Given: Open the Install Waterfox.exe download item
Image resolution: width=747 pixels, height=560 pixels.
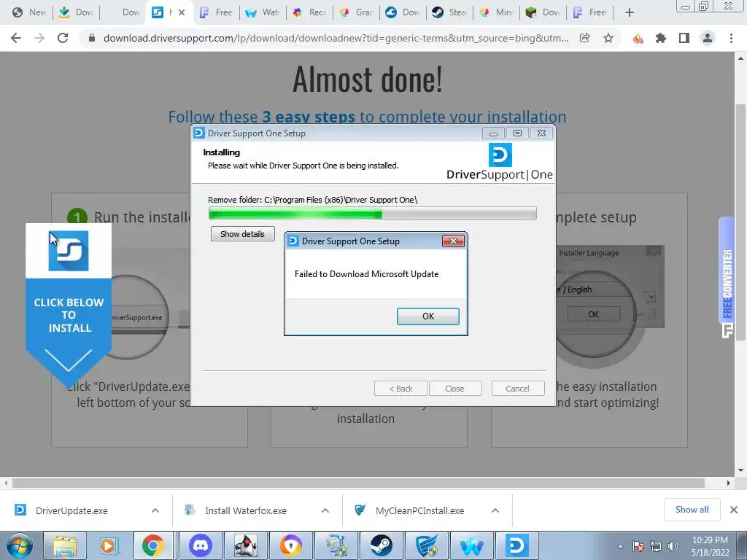Looking at the screenshot, I should pos(246,510).
